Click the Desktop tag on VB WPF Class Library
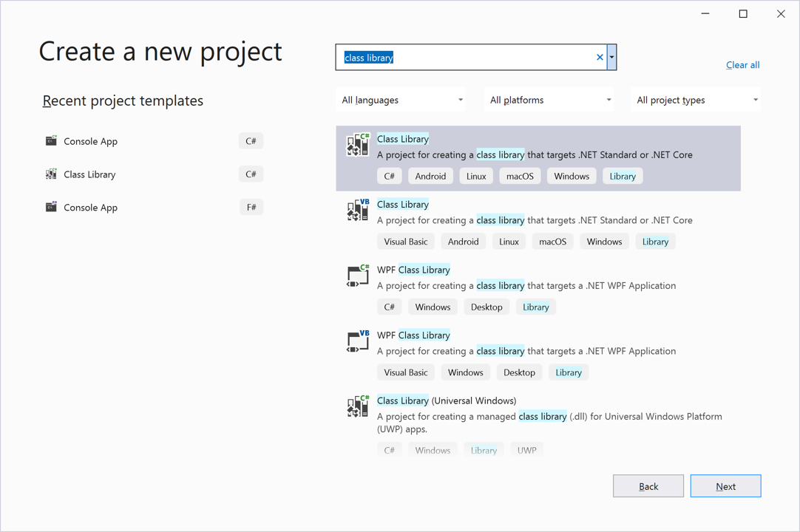The width and height of the screenshot is (800, 532). click(519, 372)
